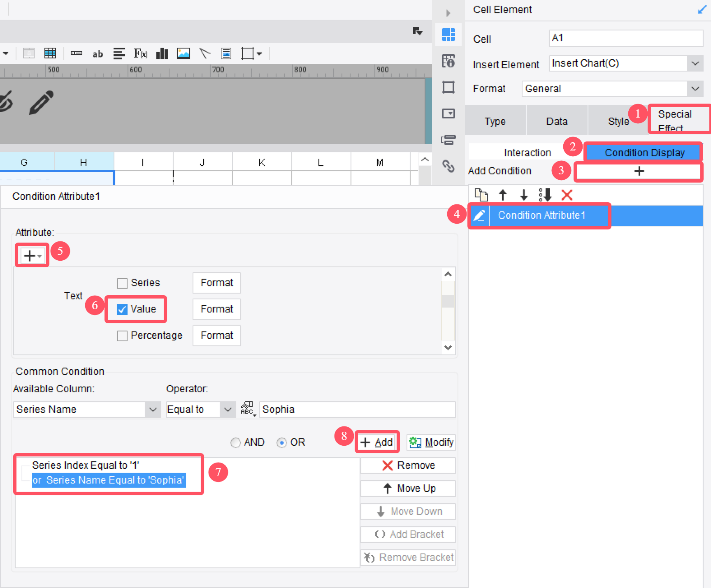Click the insert image toolbar icon

(x=184, y=53)
